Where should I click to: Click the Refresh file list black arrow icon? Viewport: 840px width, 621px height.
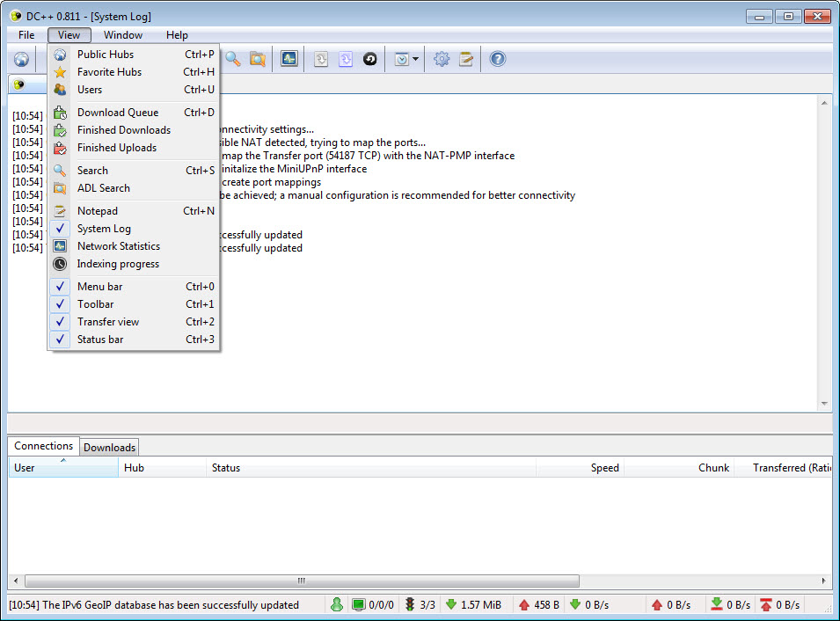point(370,59)
